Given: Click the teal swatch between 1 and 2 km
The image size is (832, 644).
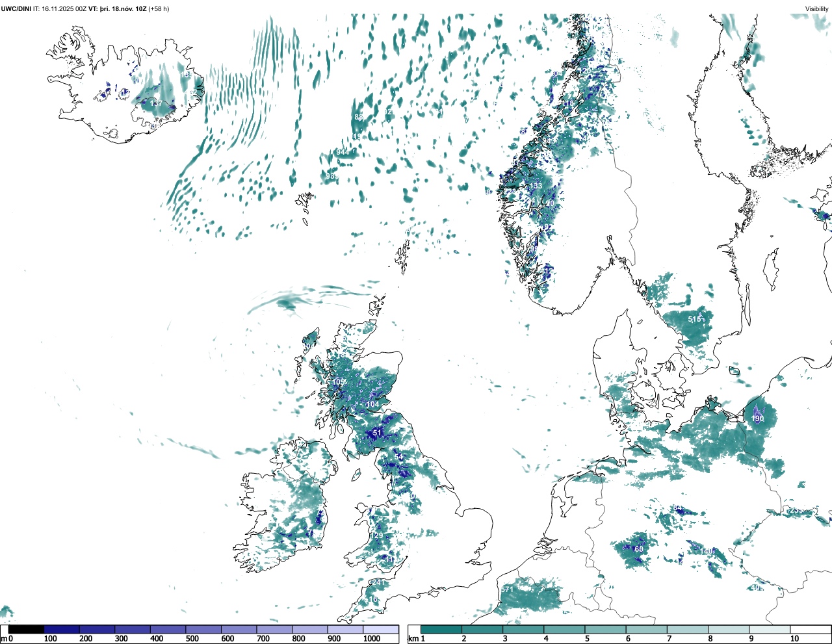Looking at the screenshot, I should pos(441,629).
